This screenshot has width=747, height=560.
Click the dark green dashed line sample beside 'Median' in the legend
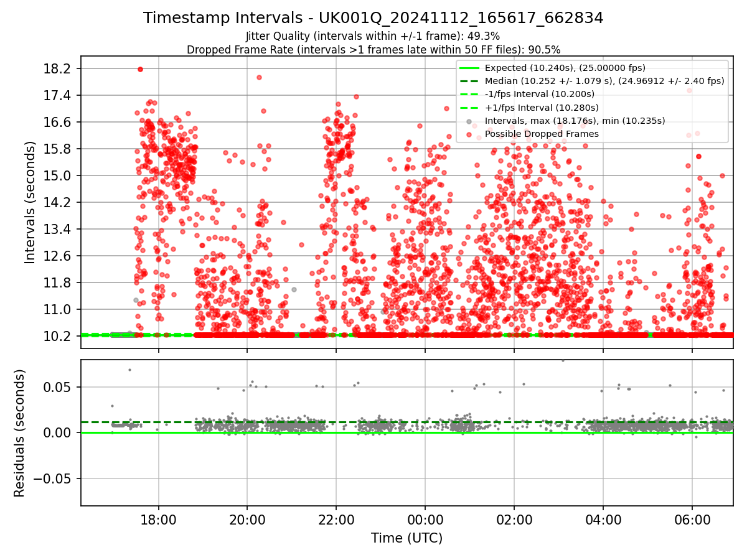tap(469, 81)
